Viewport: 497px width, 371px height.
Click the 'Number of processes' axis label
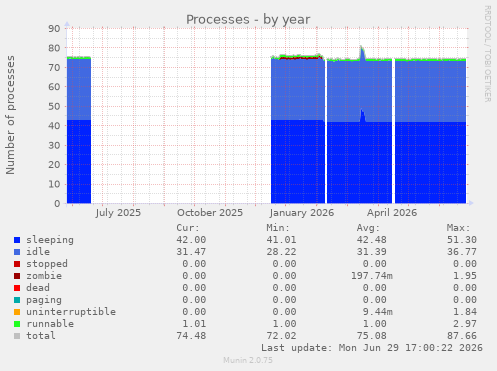pyautogui.click(x=10, y=115)
